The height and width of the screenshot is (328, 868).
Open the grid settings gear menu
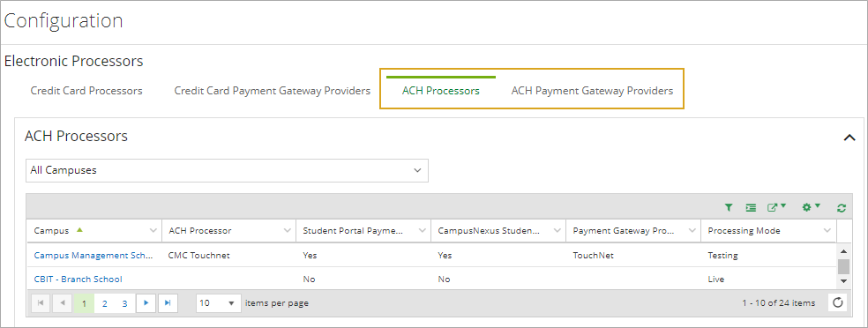[811, 207]
